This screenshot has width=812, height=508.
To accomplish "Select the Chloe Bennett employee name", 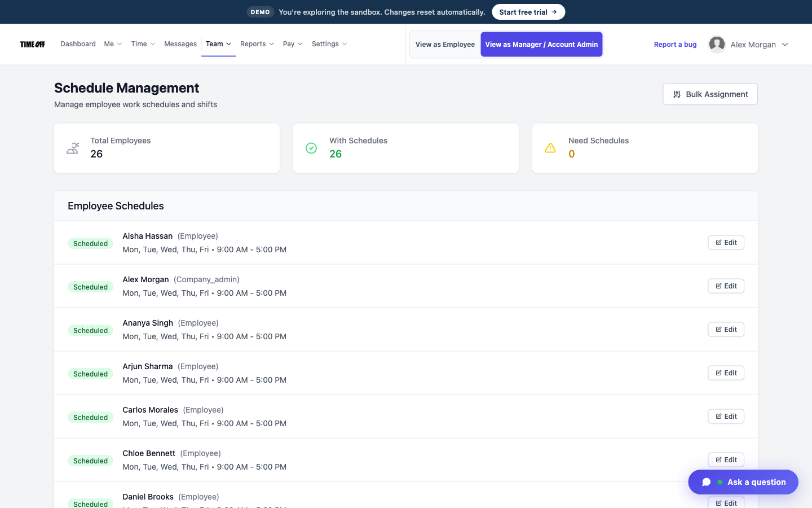I will click(x=149, y=453).
